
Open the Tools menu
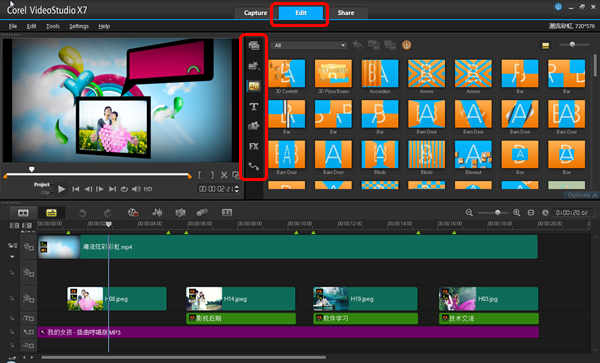point(53,26)
